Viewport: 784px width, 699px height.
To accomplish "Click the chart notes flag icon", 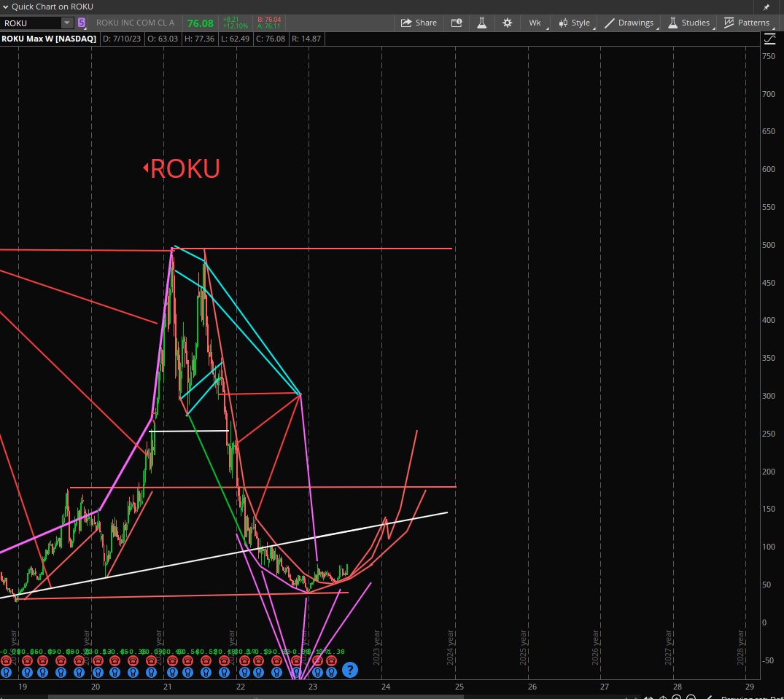I will pos(457,23).
